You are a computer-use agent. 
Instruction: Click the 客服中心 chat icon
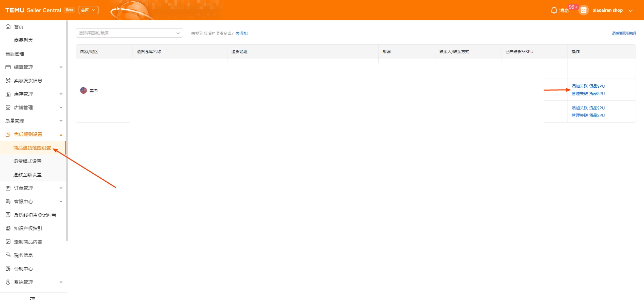click(x=8, y=202)
